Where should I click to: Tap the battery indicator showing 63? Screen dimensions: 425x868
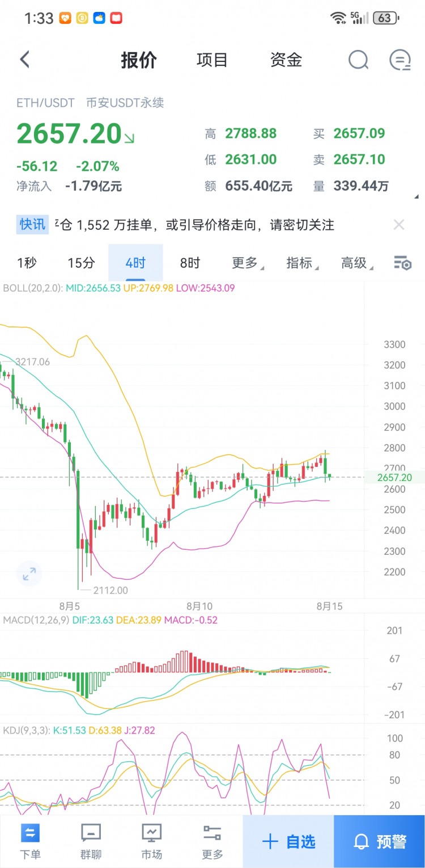tap(390, 18)
